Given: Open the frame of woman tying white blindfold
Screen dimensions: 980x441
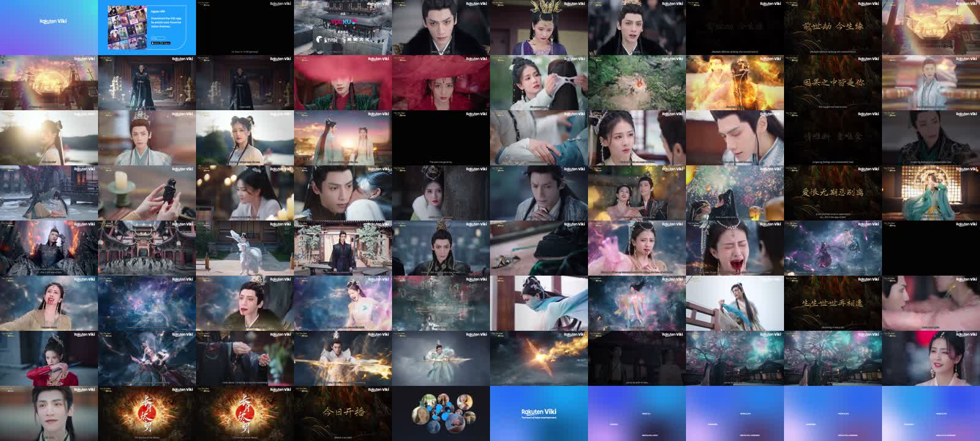Looking at the screenshot, I should point(539,83).
